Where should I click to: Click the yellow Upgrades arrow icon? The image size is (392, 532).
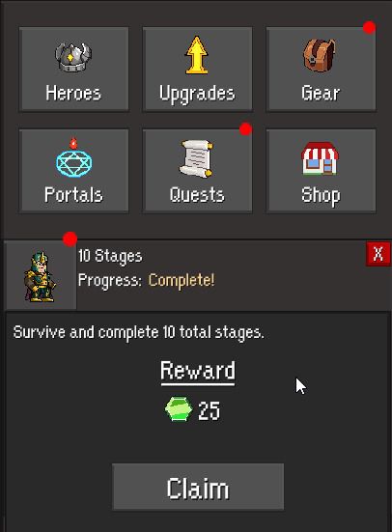(197, 55)
